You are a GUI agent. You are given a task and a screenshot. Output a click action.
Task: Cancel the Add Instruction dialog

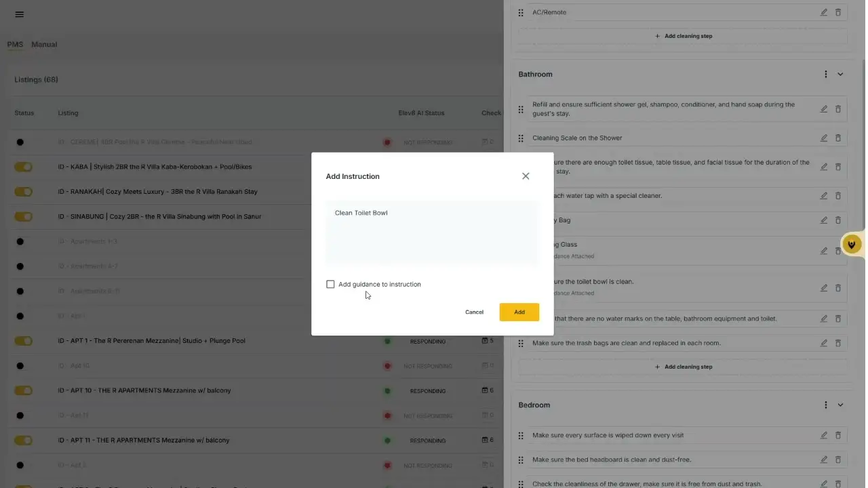474,312
